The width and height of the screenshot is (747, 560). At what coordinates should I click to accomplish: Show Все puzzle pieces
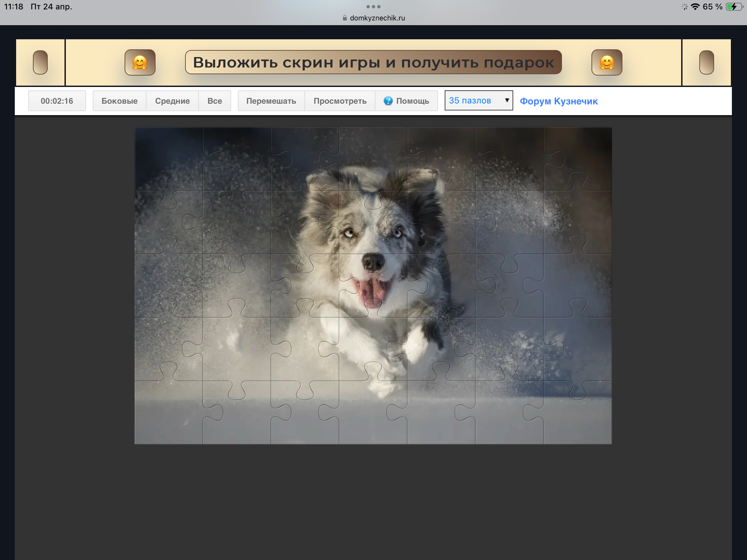point(214,101)
